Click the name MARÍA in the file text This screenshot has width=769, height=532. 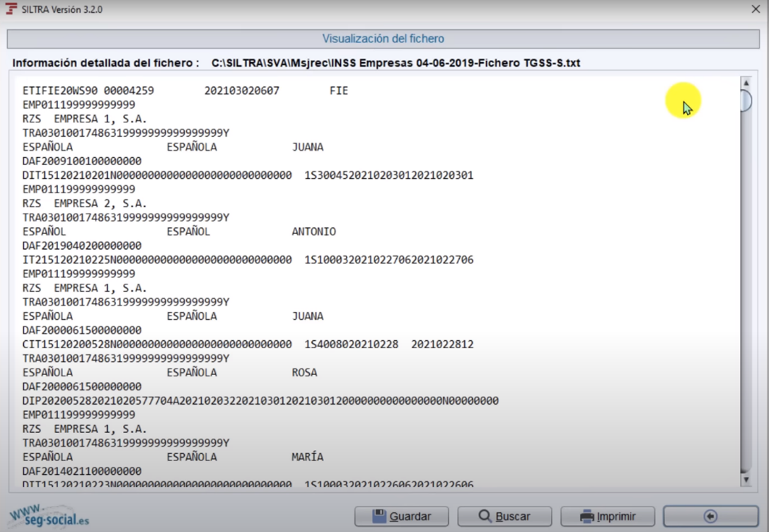(x=308, y=457)
